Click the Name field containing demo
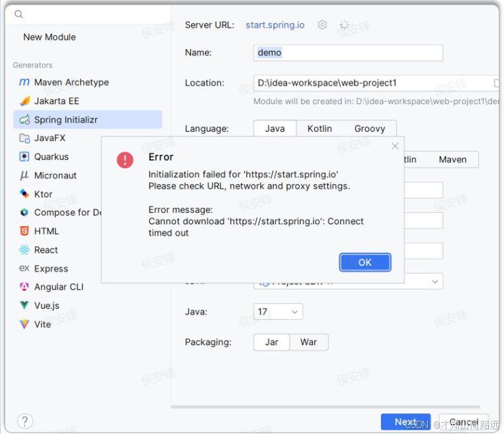The image size is (504, 434). [x=348, y=53]
